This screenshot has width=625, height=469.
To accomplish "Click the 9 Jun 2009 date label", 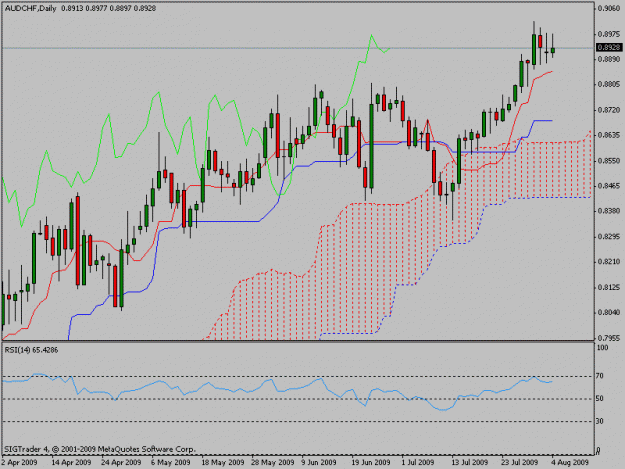I will point(319,462).
